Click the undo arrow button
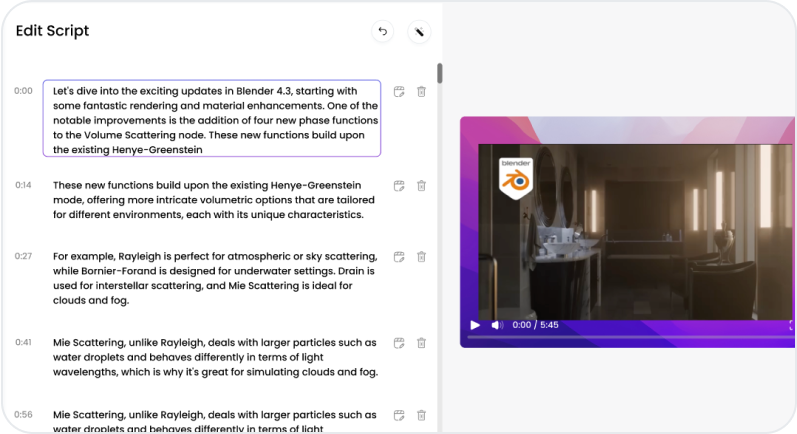 tap(382, 32)
